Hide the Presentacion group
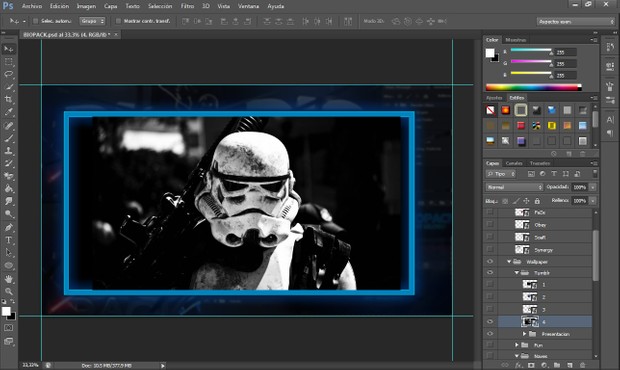This screenshot has height=370, width=620. click(490, 334)
